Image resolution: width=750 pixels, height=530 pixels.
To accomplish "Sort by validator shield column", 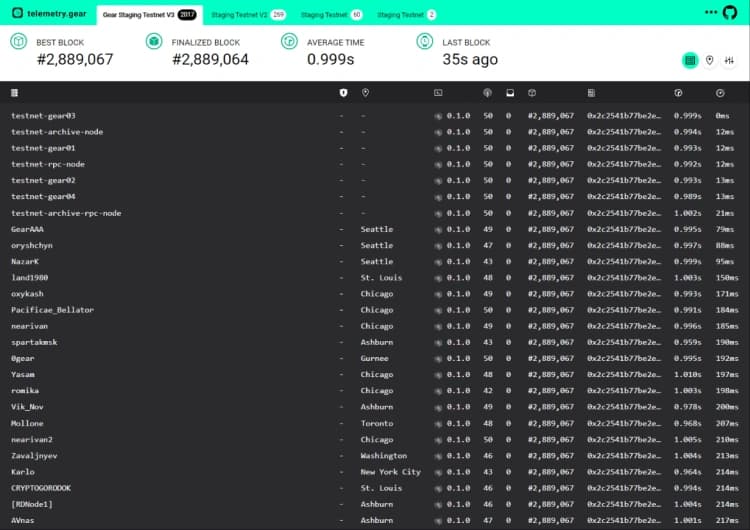I will 344,93.
